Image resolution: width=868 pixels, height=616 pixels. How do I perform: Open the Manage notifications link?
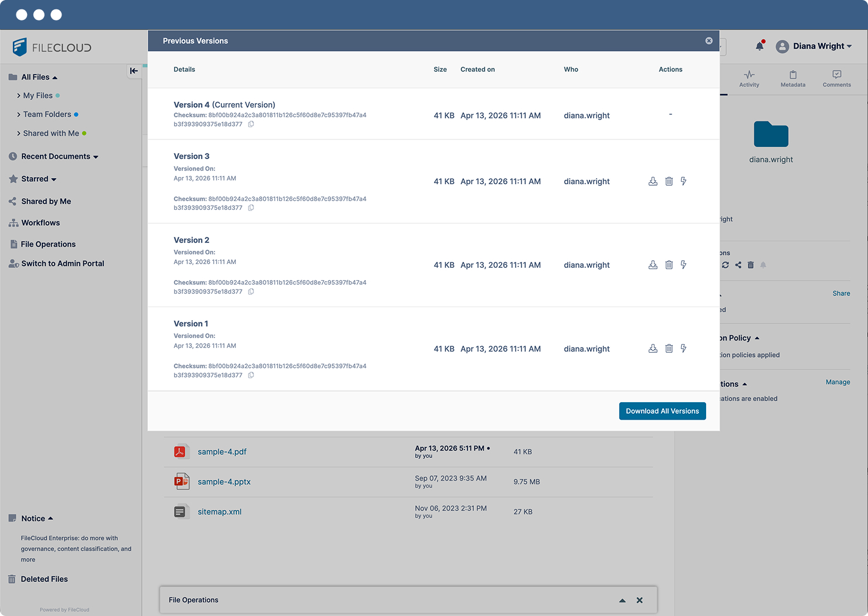coord(838,382)
